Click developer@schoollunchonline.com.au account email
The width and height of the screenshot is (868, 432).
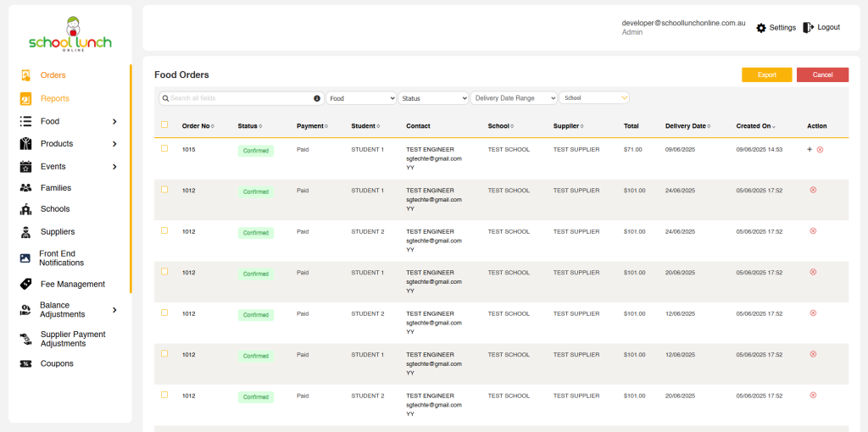tap(684, 23)
